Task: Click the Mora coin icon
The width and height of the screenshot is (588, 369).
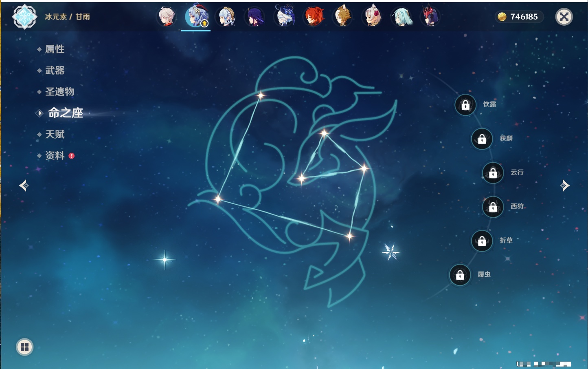Action: coord(502,17)
